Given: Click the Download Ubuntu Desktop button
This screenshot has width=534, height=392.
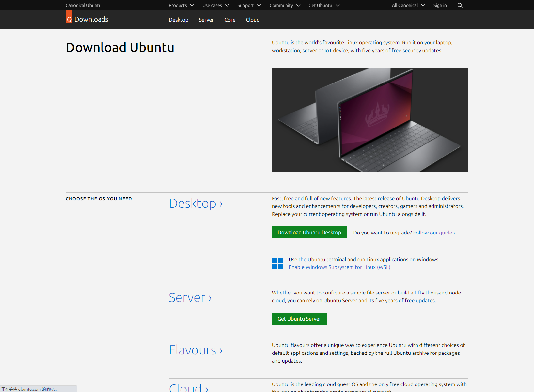Looking at the screenshot, I should point(309,233).
